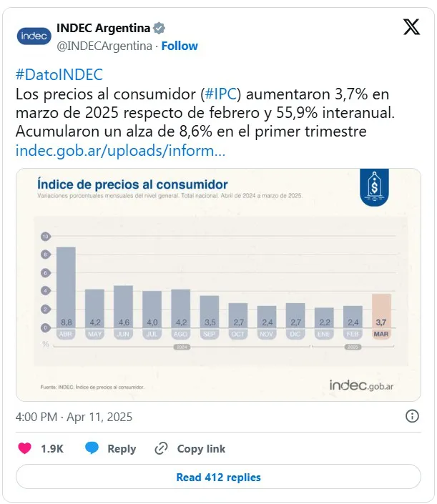Follow the INDECArgentina account
The image size is (437, 504).
point(180,46)
